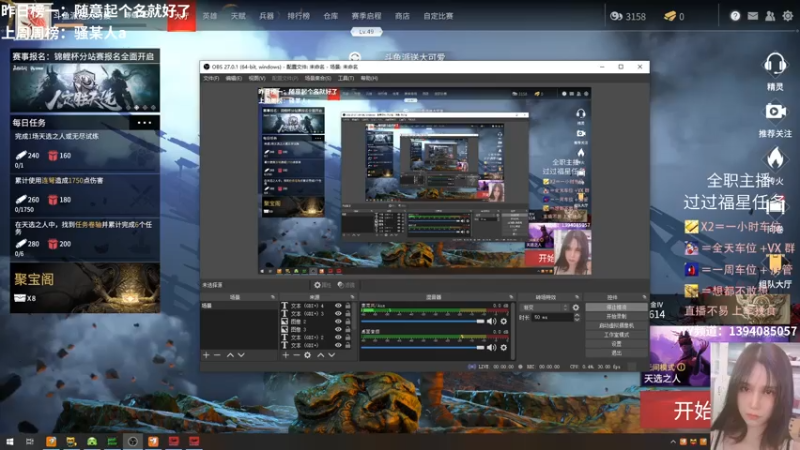Click the 退出 button in OBS controls

(616, 353)
